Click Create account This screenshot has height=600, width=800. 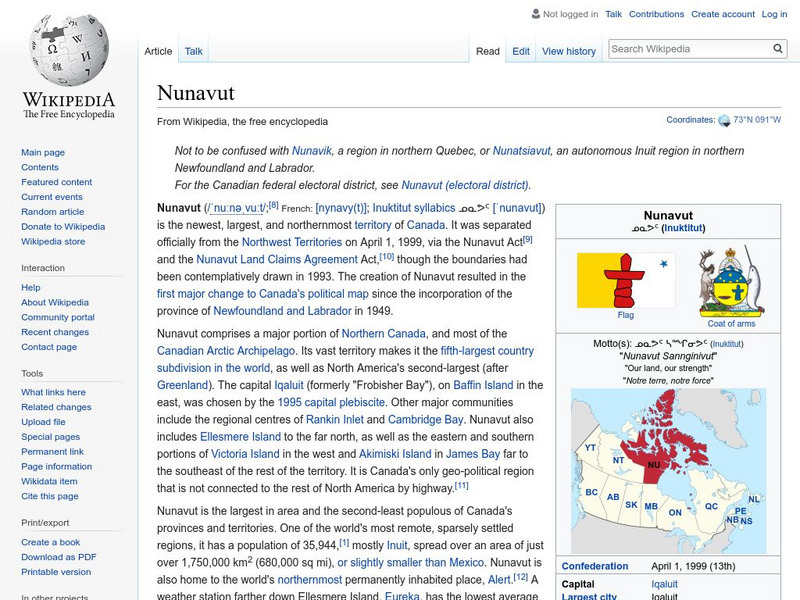[x=723, y=14]
